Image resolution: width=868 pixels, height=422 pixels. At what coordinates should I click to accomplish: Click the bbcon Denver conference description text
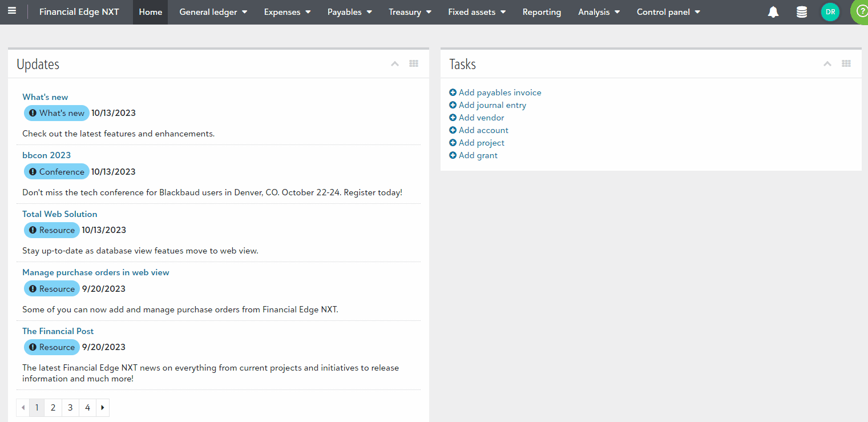(x=212, y=192)
